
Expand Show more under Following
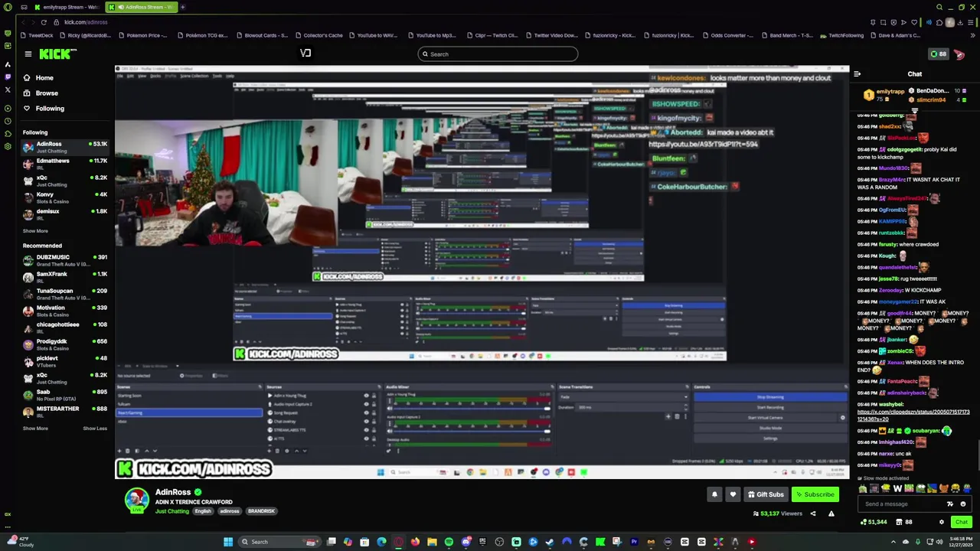35,230
